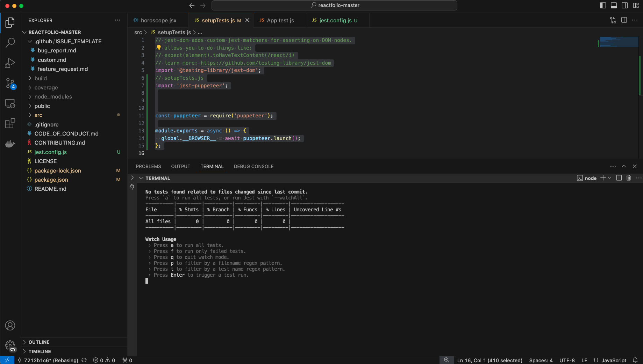Open the jest-dom GitHub link in comment
The height and width of the screenshot is (364, 643).
266,63
